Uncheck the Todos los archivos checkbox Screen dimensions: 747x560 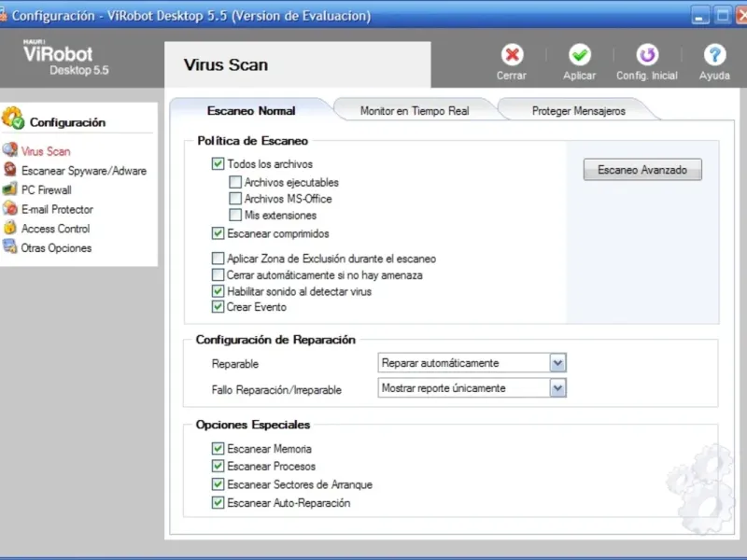tap(218, 164)
